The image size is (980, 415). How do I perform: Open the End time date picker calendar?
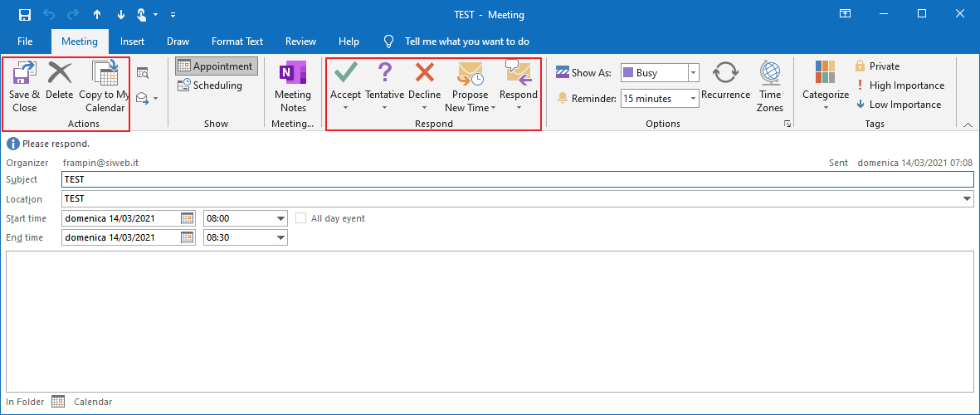pos(188,237)
